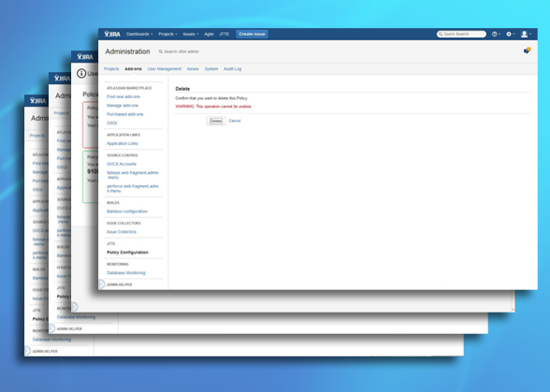
Task: Click the Create issue button
Action: pos(252,34)
